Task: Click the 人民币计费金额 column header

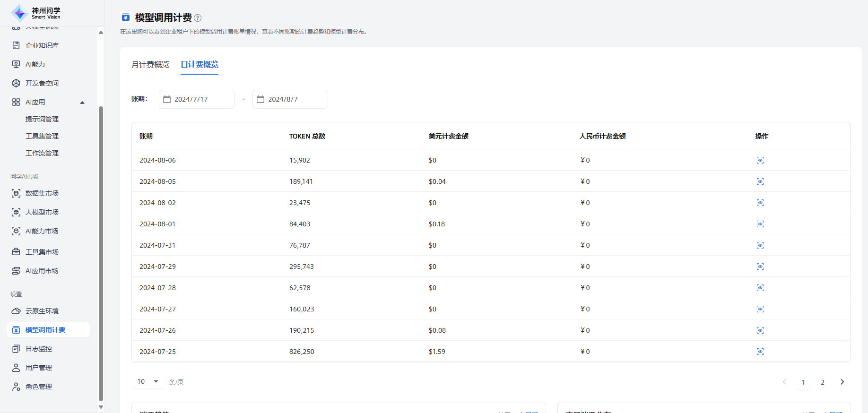Action: tap(603, 136)
